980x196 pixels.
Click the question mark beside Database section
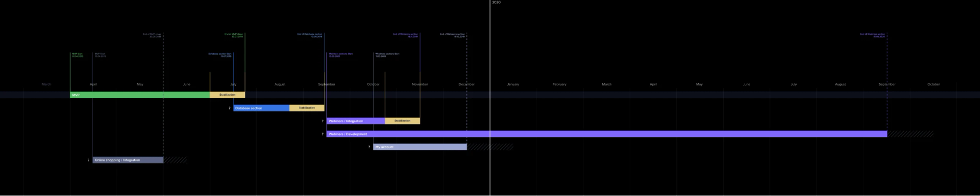point(229,108)
